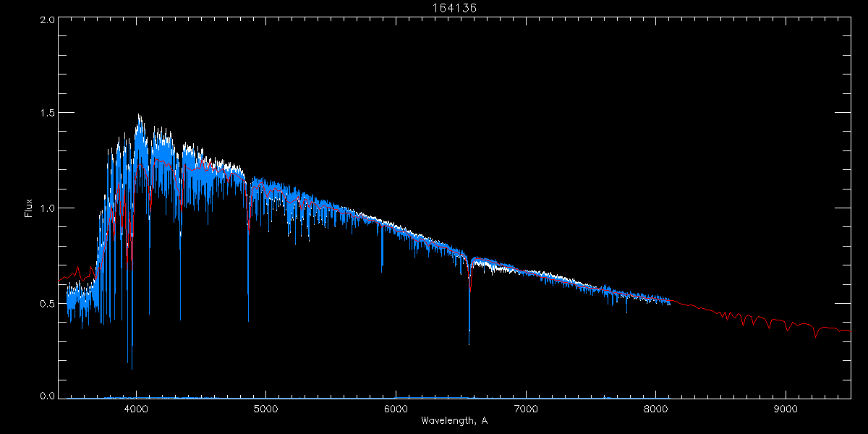Click the 1.5 flux tick label
The height and width of the screenshot is (434, 868).
pyautogui.click(x=48, y=114)
